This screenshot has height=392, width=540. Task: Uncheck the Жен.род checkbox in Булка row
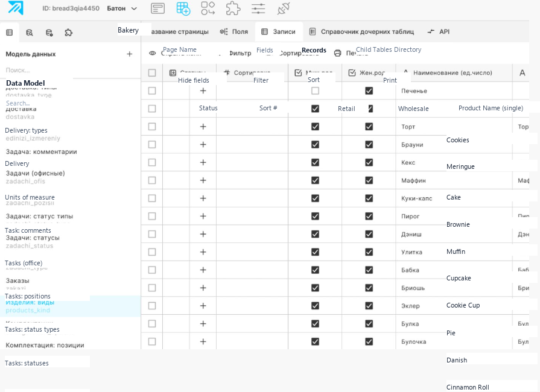pyautogui.click(x=369, y=323)
